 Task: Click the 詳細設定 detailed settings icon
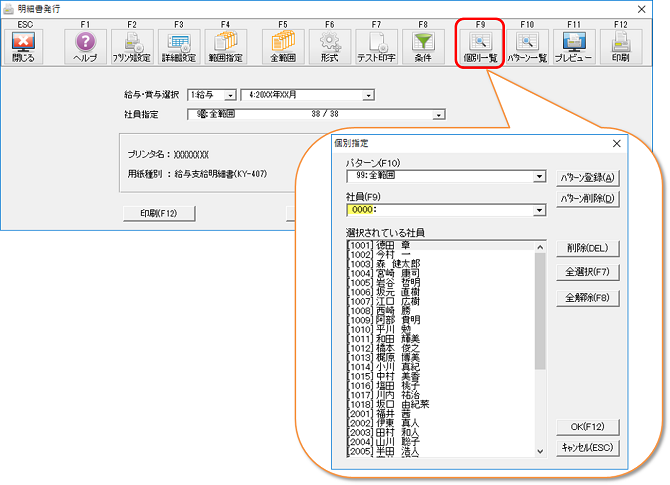pyautogui.click(x=179, y=46)
